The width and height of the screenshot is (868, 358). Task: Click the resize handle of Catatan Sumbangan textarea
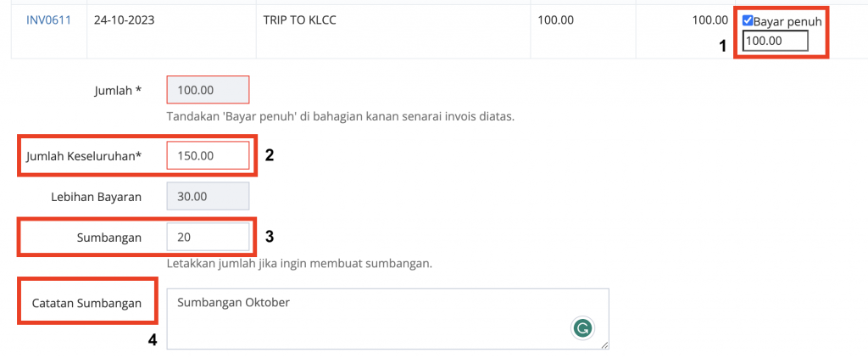[x=604, y=344]
